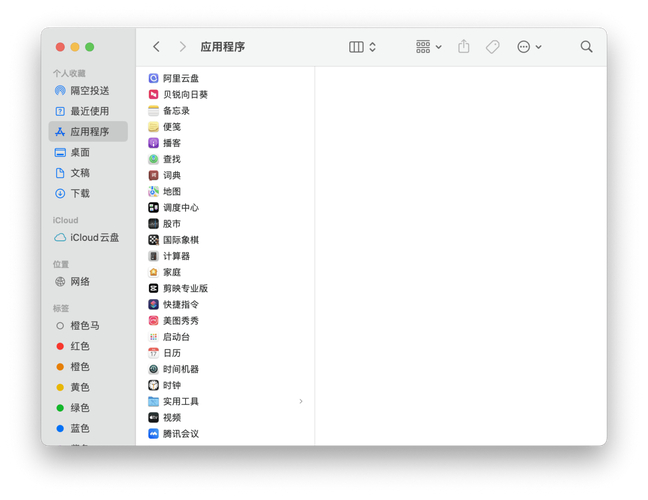Select the 橙色马 tag

pyautogui.click(x=88, y=326)
